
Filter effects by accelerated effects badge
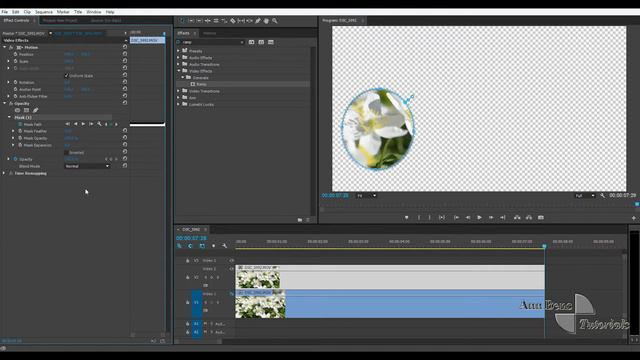(251, 42)
